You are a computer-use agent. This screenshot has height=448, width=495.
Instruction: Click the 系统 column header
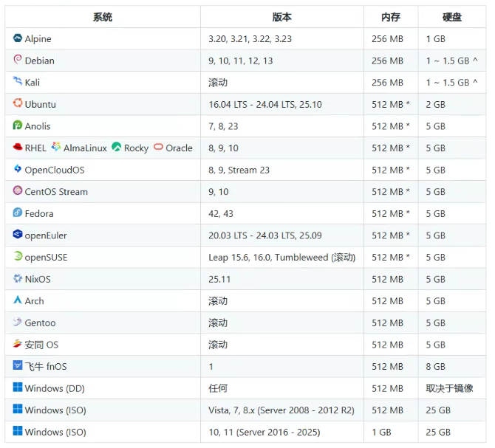pos(103,17)
